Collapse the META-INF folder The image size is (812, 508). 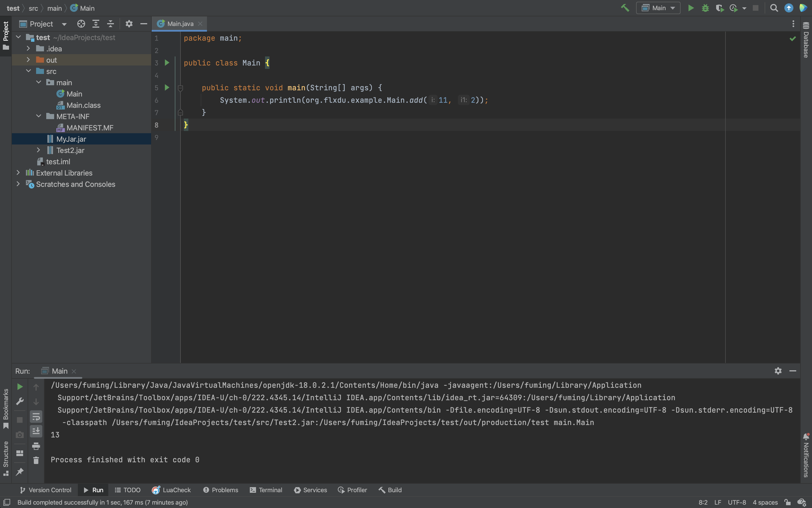[x=39, y=116]
